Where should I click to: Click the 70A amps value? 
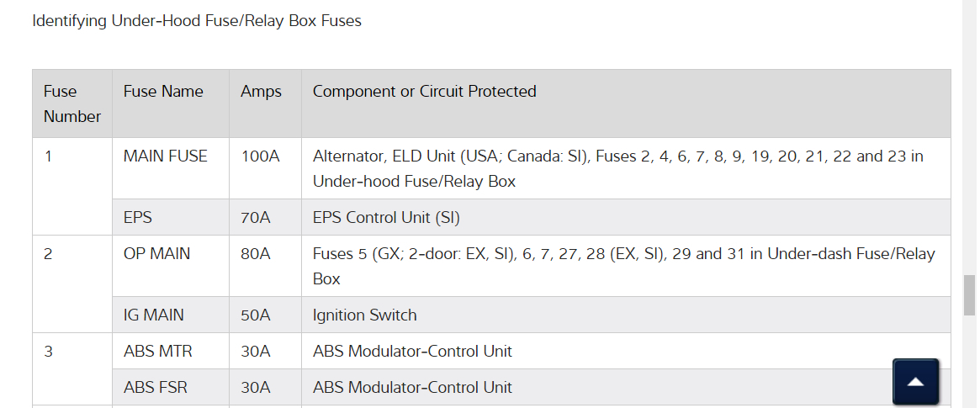pos(256,218)
